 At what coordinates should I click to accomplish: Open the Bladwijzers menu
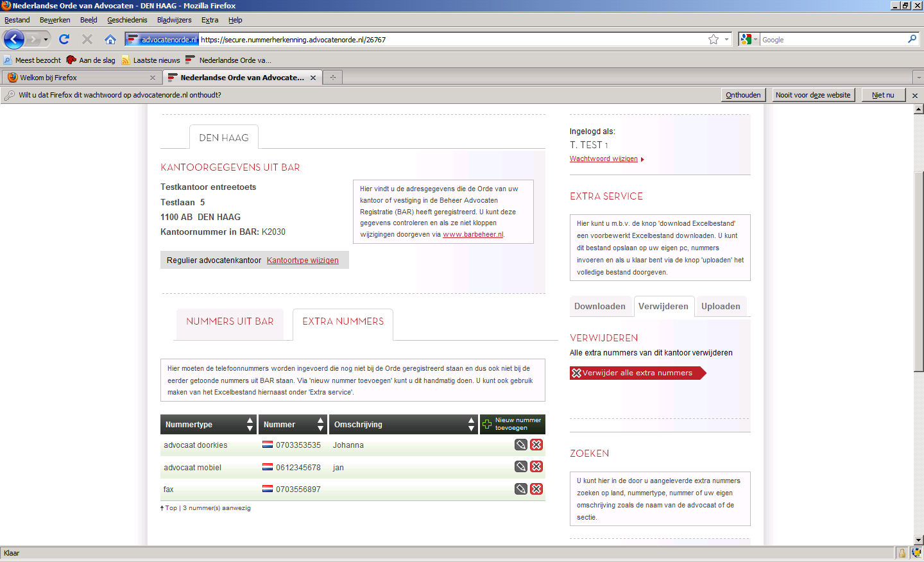pos(174,20)
